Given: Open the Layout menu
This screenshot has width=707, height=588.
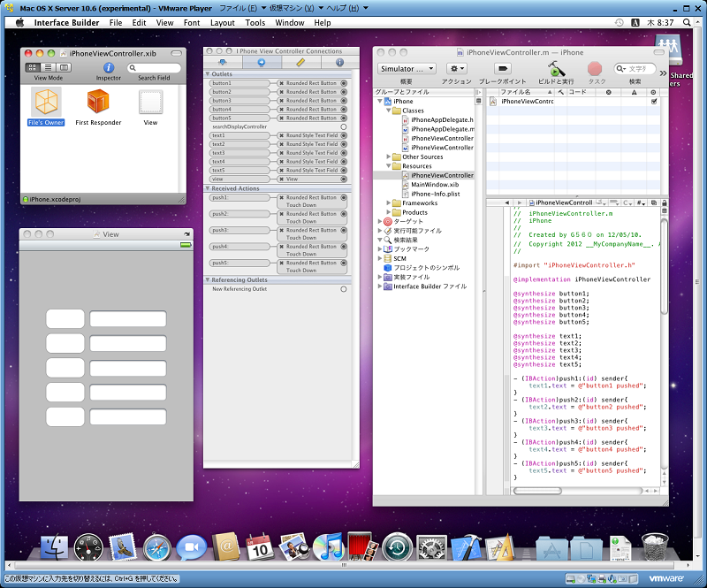Looking at the screenshot, I should pyautogui.click(x=223, y=23).
